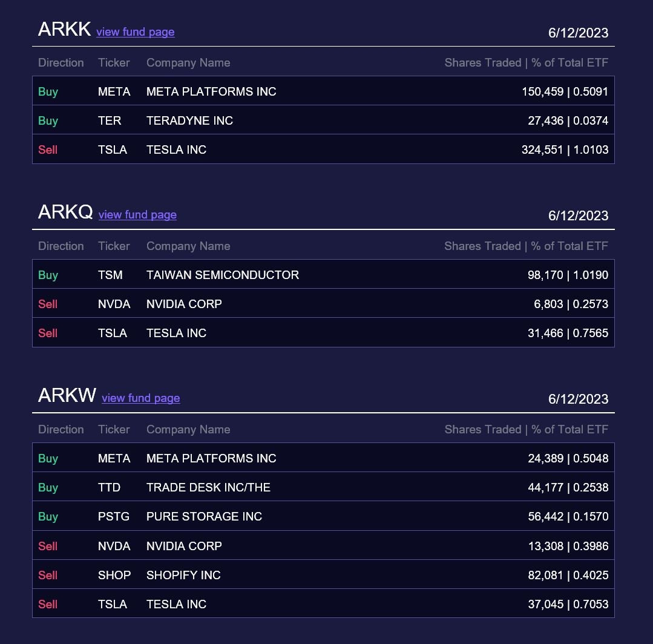653x644 pixels.
Task: Select the ARKW TESLA INC row
Action: 323,603
